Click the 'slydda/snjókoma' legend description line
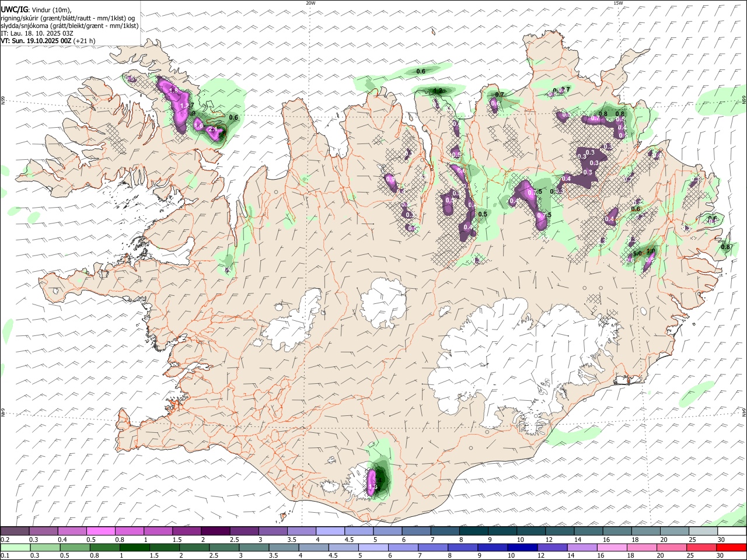Screen dimensions: 747x560 pyautogui.click(x=69, y=26)
